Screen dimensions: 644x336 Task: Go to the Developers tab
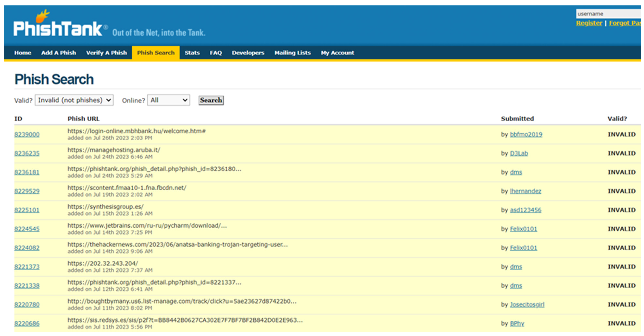pos(248,53)
